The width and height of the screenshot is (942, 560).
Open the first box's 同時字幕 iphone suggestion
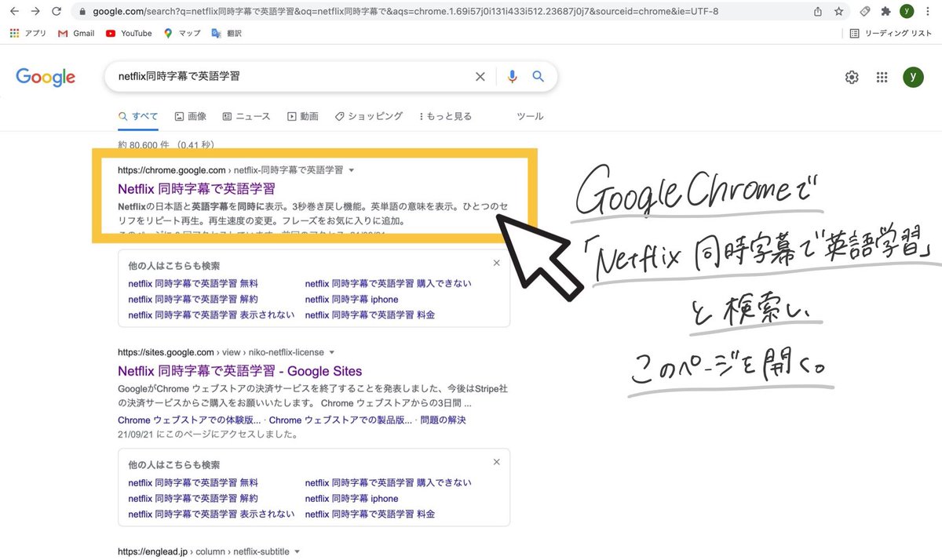coord(352,299)
